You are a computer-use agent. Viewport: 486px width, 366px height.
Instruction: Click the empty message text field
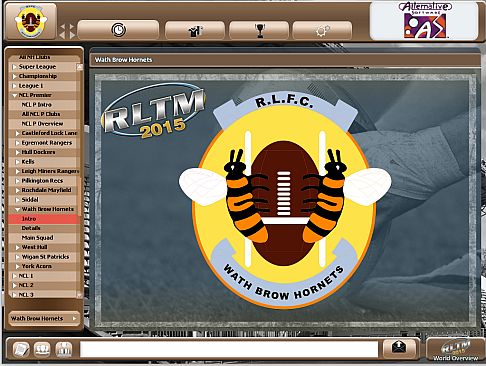click(x=229, y=349)
